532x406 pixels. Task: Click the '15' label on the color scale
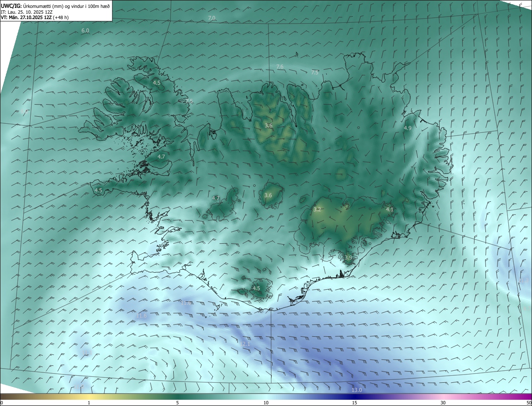(355, 403)
